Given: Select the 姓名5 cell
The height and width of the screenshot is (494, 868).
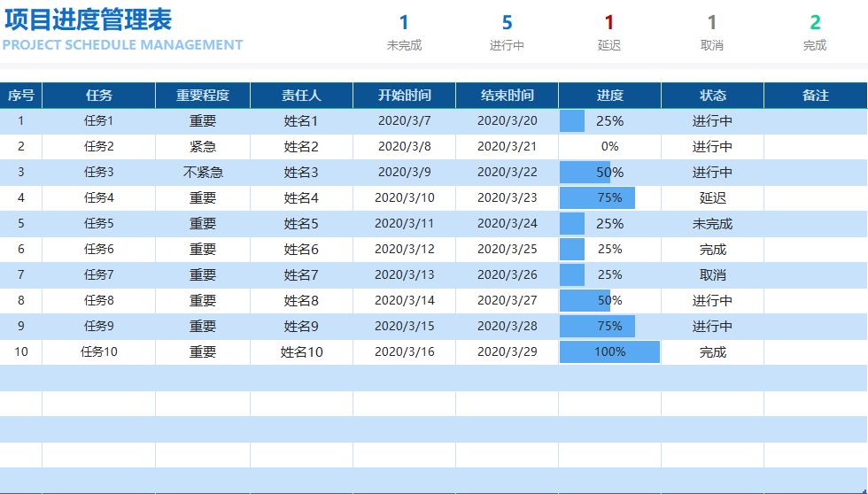Looking at the screenshot, I should [x=301, y=223].
